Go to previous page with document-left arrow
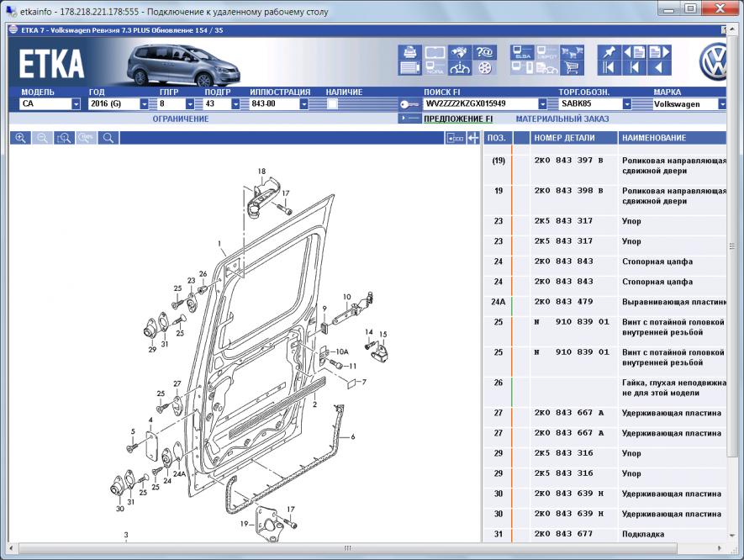 click(634, 52)
